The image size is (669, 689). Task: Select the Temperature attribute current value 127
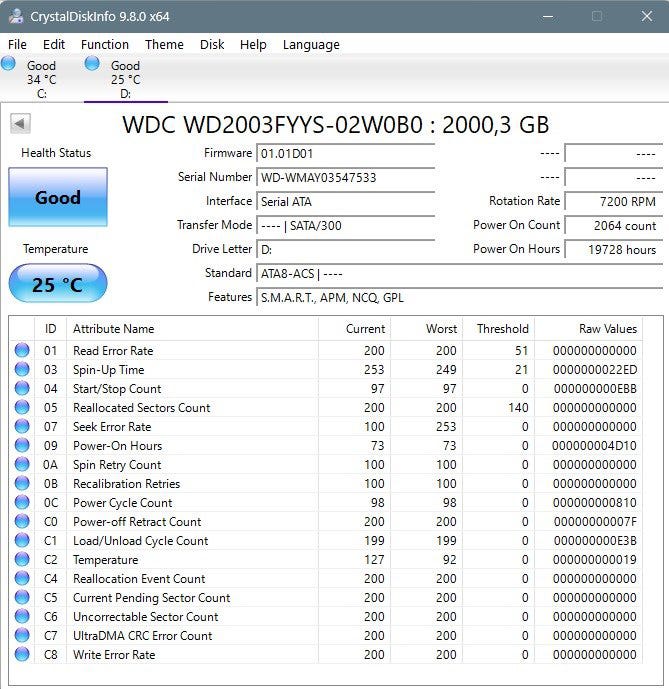[374, 560]
